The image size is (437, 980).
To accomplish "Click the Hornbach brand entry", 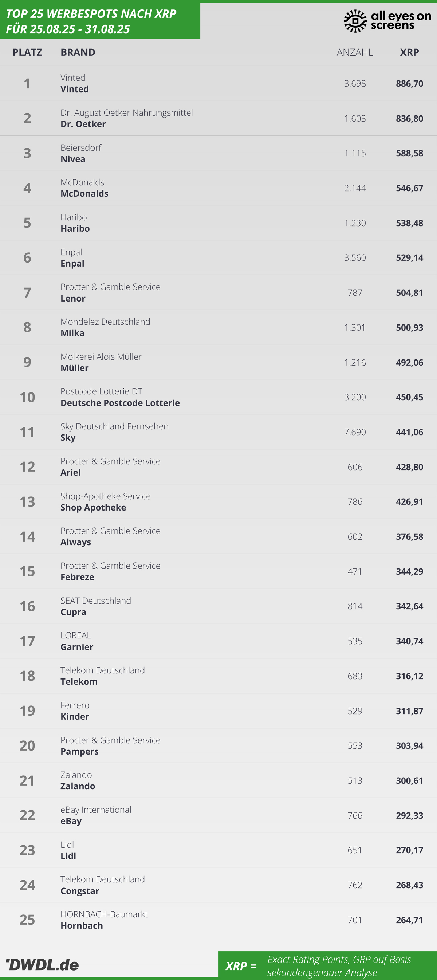I will tap(82, 926).
